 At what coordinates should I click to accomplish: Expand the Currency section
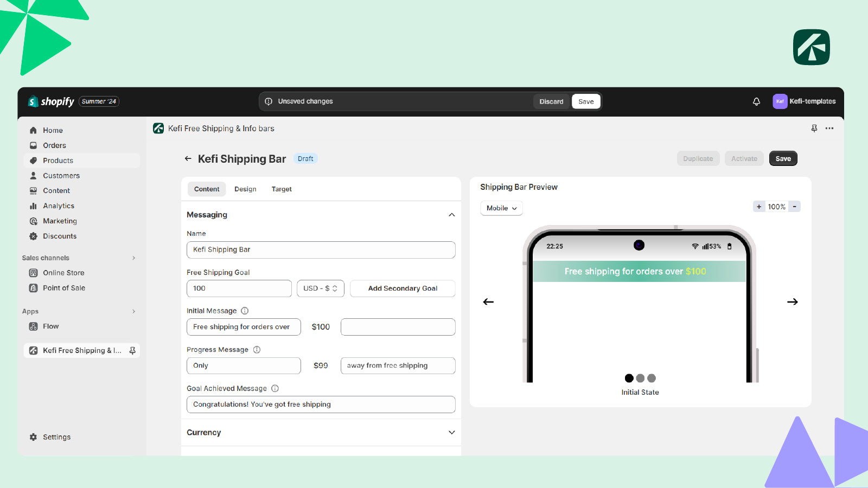[451, 432]
